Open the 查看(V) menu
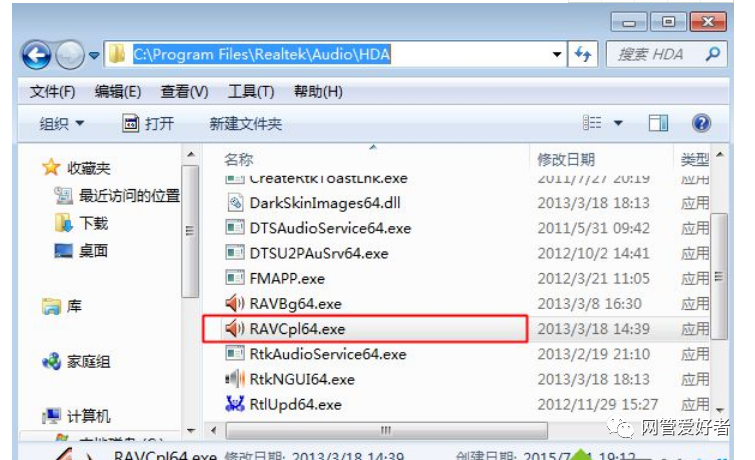 (x=184, y=92)
